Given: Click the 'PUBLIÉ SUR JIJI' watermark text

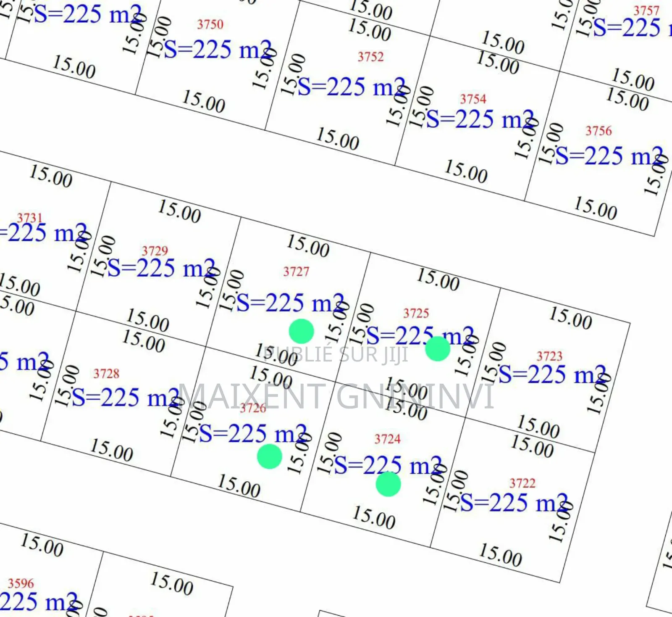Looking at the screenshot, I should tap(336, 354).
